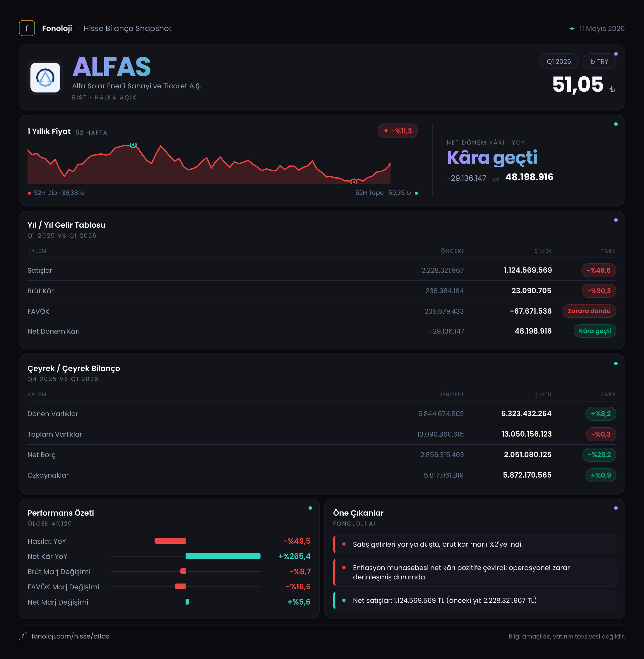Viewport: 644px width, 659px height.
Task: Click the highlight about satış gelirleri yarıya düştü
Action: pos(475,544)
